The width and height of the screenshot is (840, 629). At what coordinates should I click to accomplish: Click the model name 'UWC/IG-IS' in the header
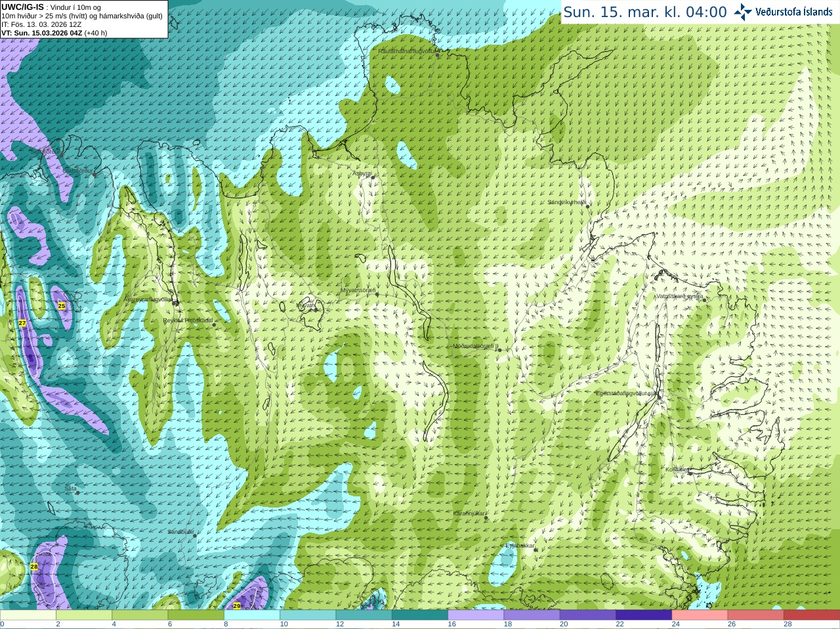point(22,7)
